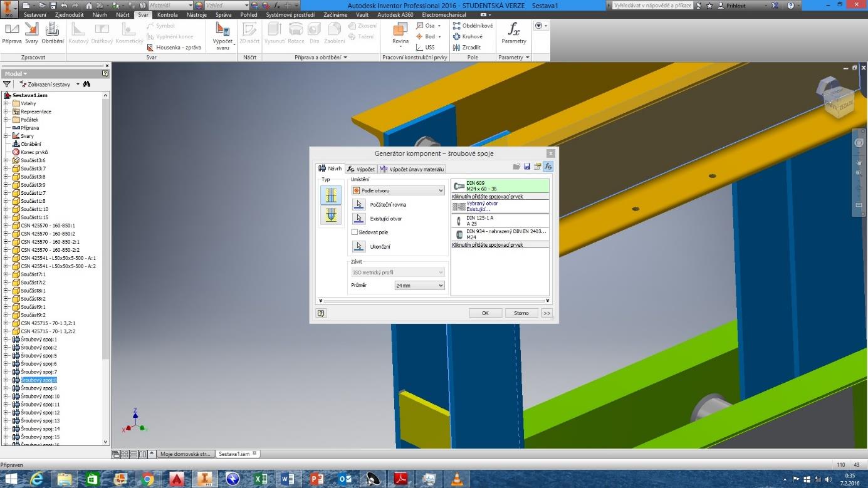
Task: Enable Sledovat pole checkbox
Action: pyautogui.click(x=355, y=232)
